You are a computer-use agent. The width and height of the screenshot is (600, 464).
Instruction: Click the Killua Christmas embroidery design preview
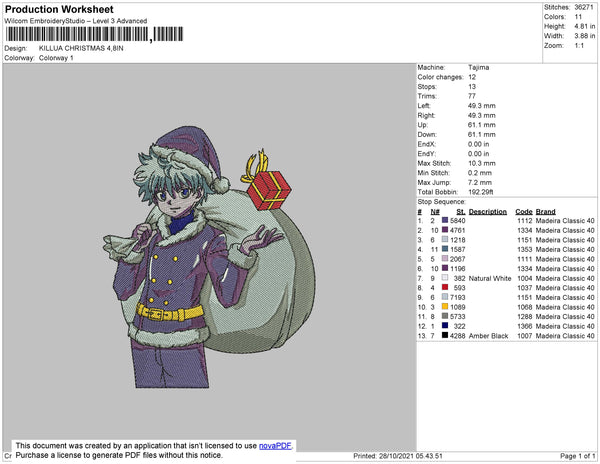(x=209, y=257)
